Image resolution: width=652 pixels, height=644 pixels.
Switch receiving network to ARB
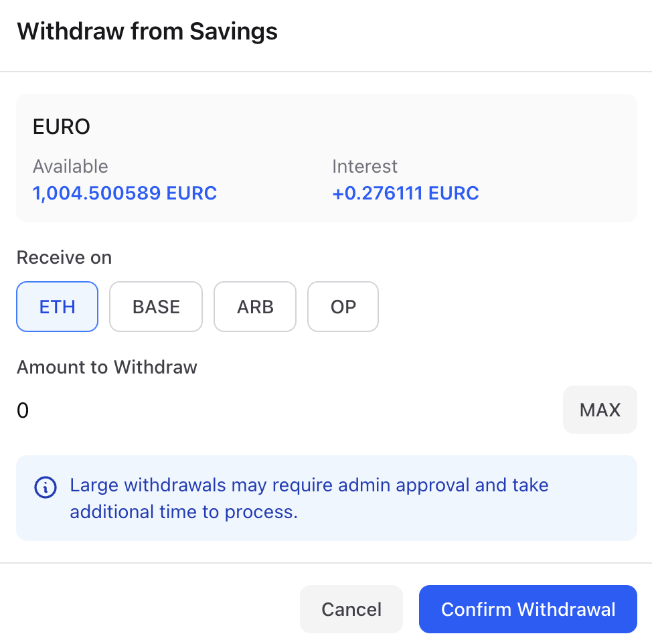tap(255, 307)
